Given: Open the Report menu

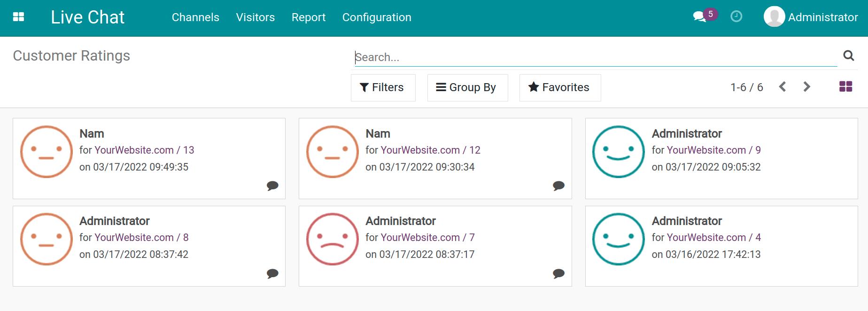Looking at the screenshot, I should (308, 17).
